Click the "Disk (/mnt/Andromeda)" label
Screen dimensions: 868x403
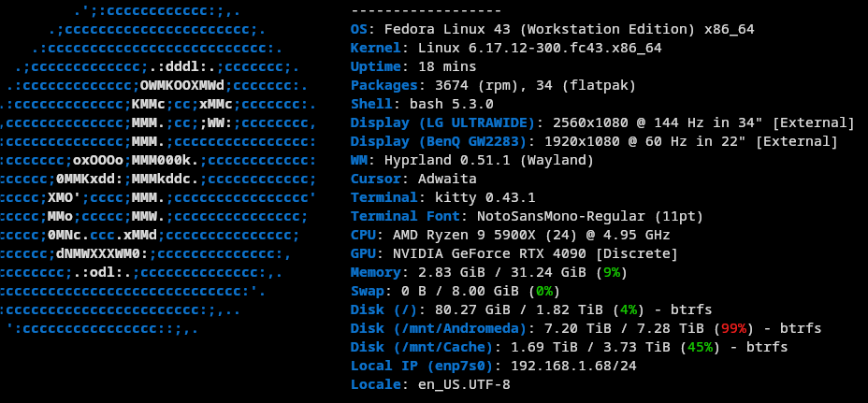point(439,329)
